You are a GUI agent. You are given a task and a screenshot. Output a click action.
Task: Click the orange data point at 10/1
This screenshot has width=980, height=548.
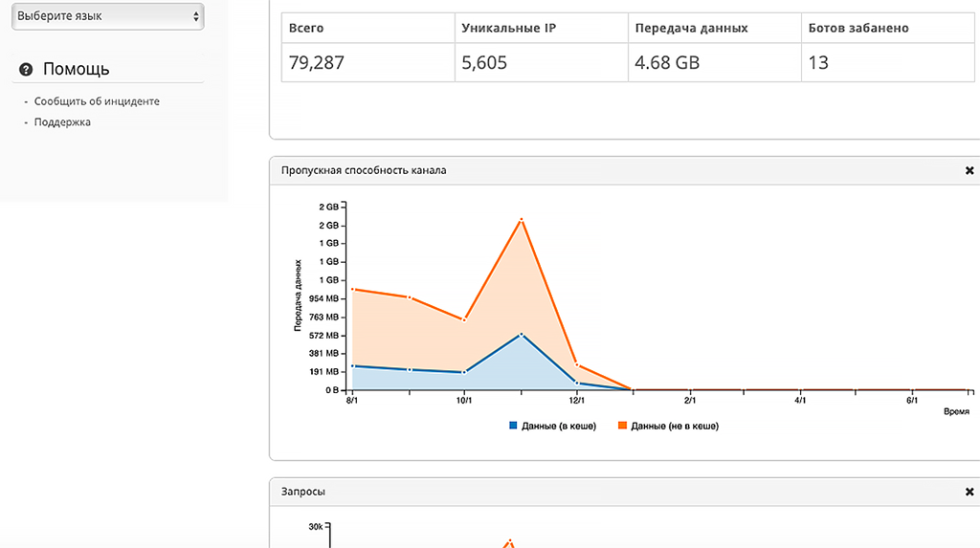coord(464,320)
